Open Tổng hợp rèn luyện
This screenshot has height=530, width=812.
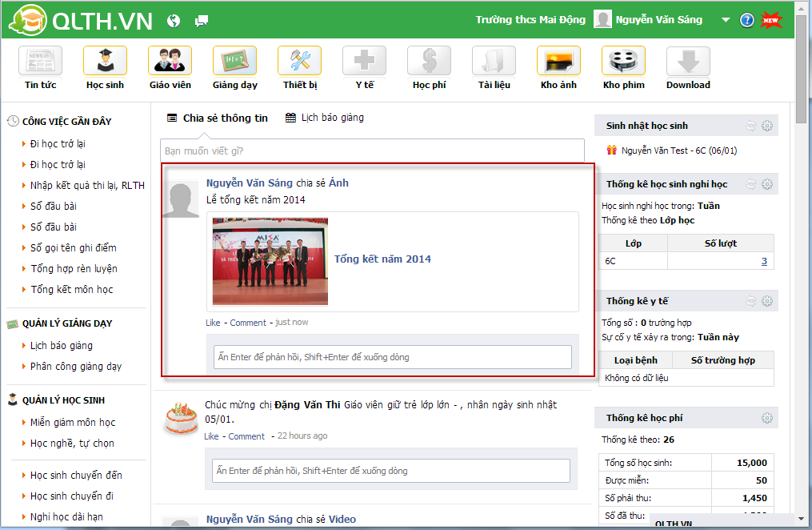[x=74, y=269]
